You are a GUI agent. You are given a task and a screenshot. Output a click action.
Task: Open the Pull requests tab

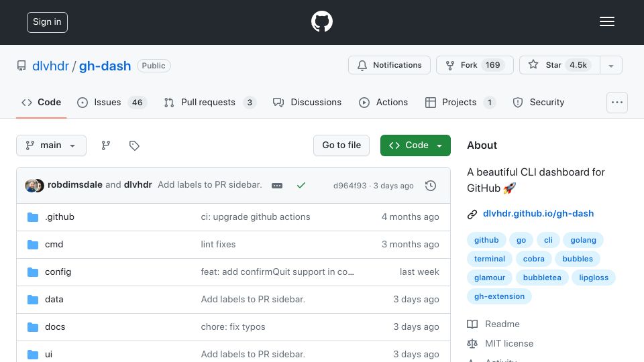pyautogui.click(x=210, y=102)
